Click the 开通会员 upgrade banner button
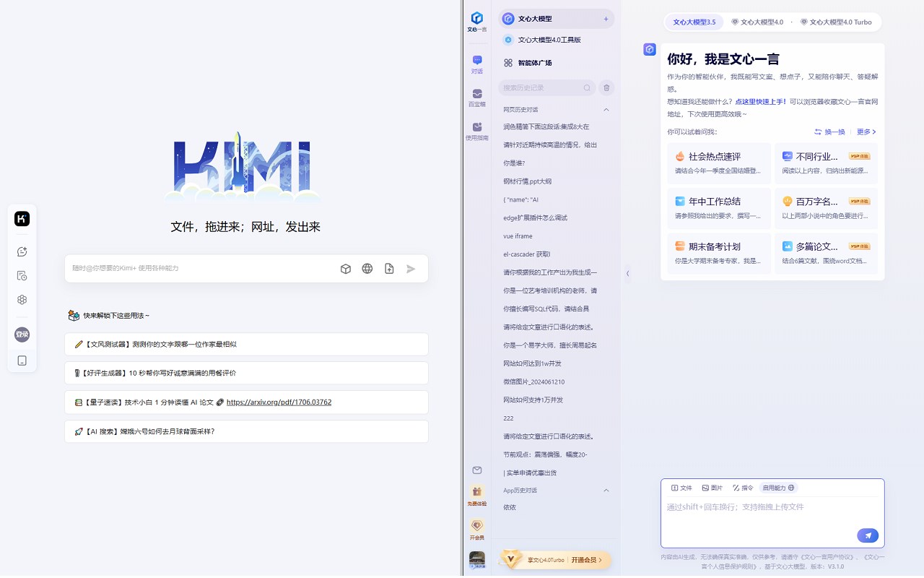The image size is (924, 578). 587,560
